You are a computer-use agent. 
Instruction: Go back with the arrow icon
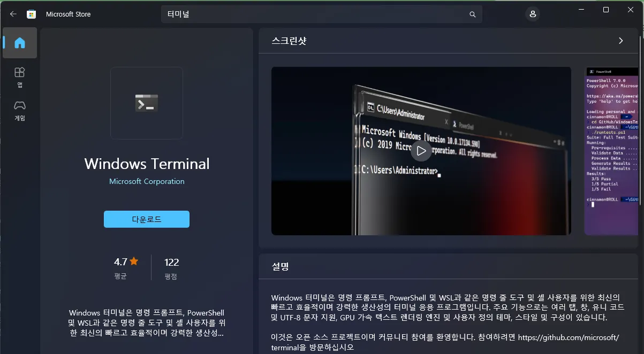13,14
